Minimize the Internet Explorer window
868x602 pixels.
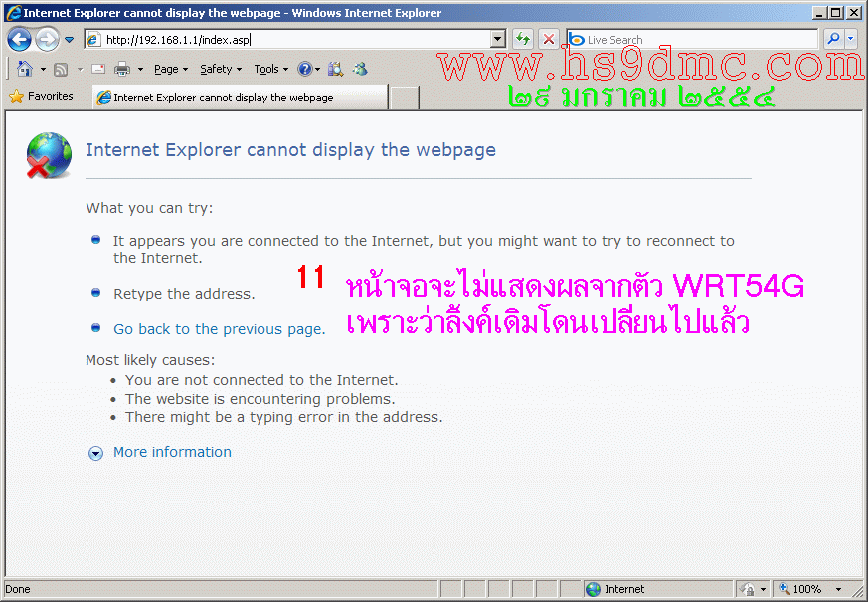tap(820, 12)
